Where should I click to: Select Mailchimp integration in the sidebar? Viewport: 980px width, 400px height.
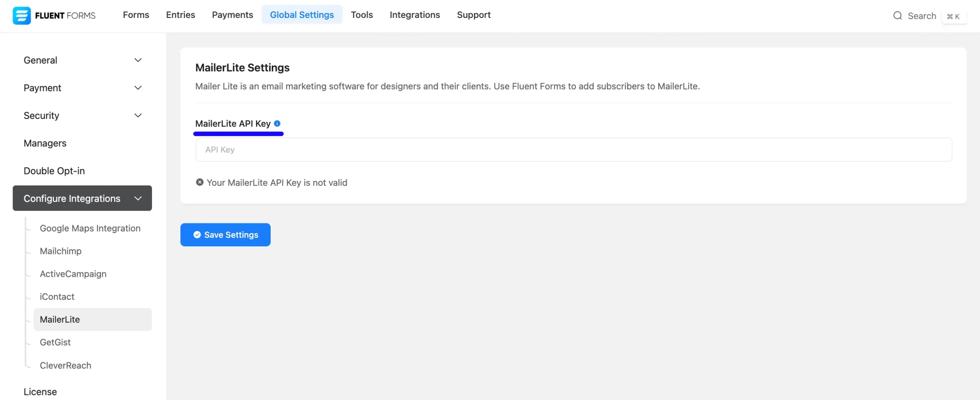60,251
